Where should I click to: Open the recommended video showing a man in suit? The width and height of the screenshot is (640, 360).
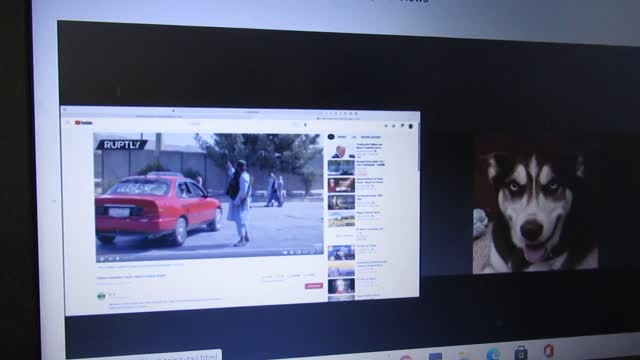coord(341,151)
